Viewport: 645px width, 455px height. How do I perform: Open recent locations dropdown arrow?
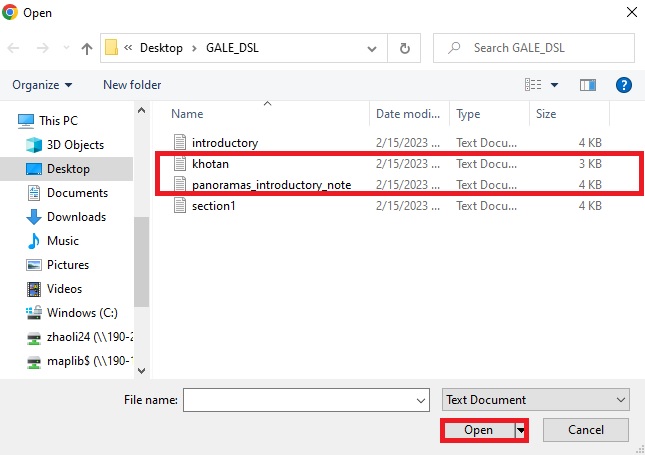click(x=66, y=48)
